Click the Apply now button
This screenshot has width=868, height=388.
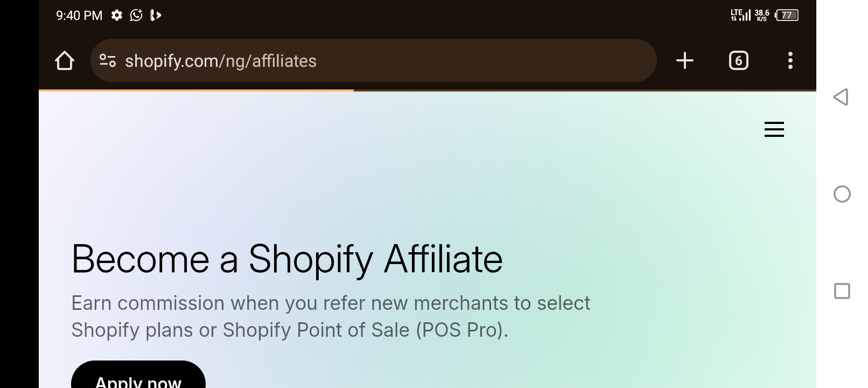click(x=138, y=375)
